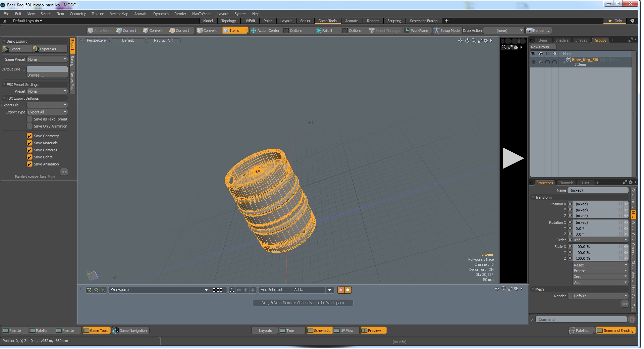Open Default Layouts dropdown

click(28, 21)
